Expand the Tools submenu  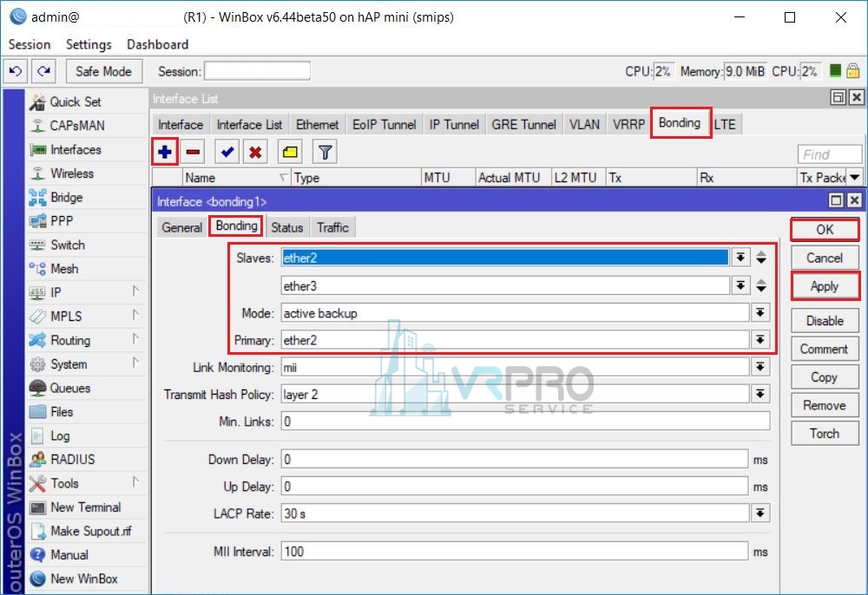(135, 482)
